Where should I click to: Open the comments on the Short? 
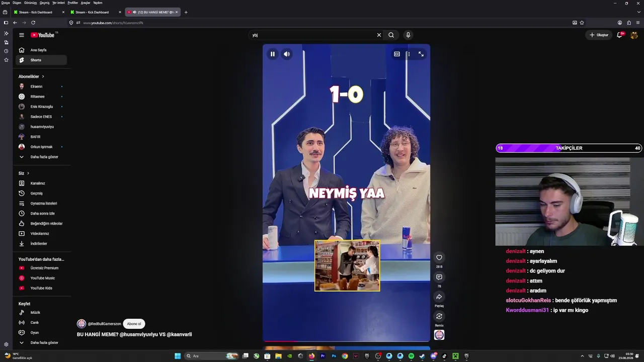[x=439, y=277]
